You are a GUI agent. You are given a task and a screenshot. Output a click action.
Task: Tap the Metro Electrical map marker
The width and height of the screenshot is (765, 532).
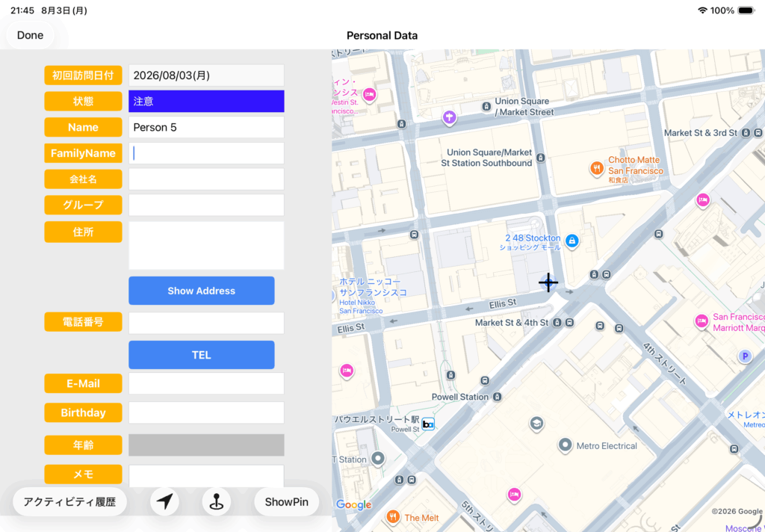[565, 445]
